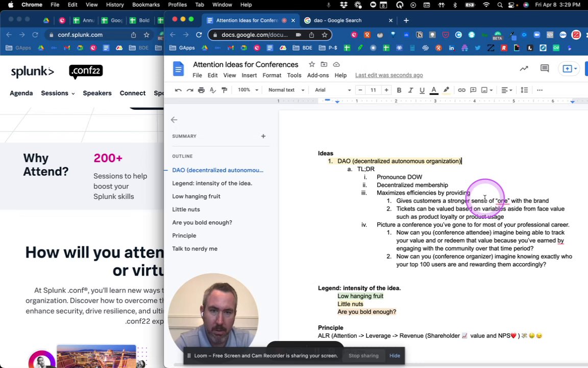588x368 pixels.
Task: Open a new Chrome tab with the plus button
Action: [x=406, y=20]
